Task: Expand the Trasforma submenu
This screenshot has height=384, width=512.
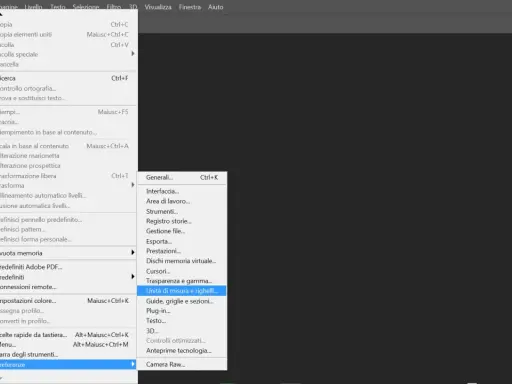Action: (68, 185)
